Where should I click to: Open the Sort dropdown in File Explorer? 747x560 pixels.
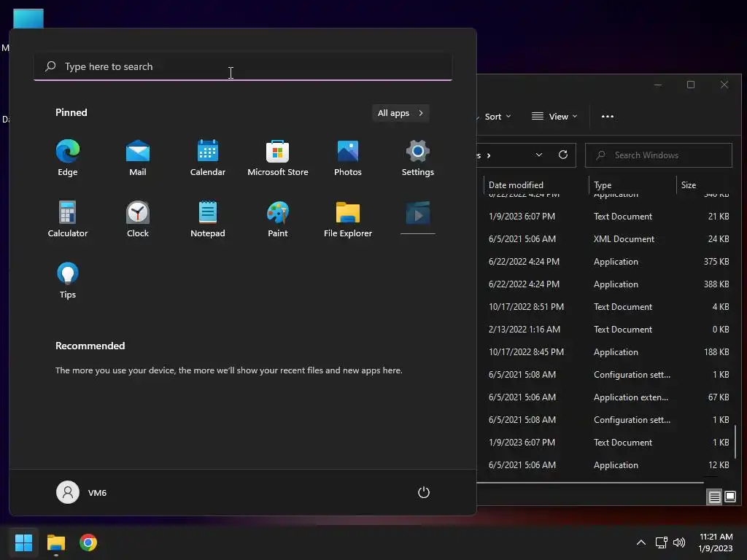496,117
